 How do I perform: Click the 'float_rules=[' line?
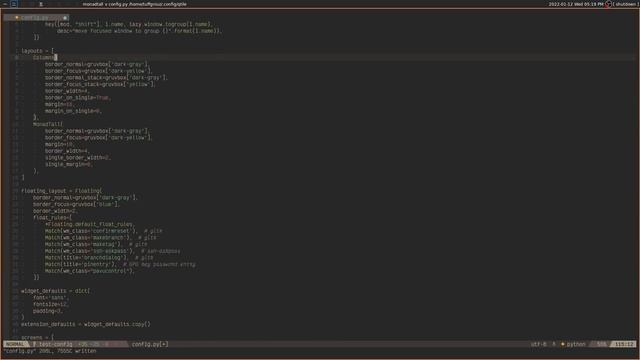tap(52, 218)
